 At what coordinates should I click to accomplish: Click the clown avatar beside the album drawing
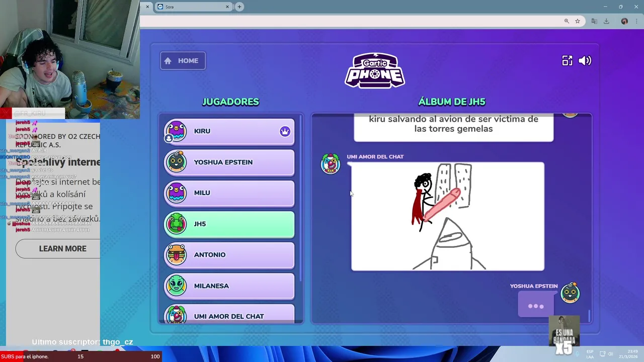click(x=331, y=164)
